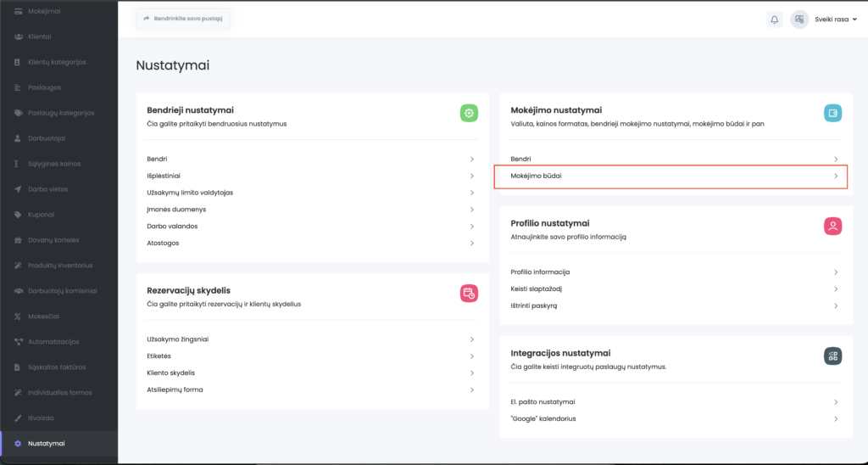
Task: Expand the Kliento skydelis row chevron
Action: (x=471, y=373)
